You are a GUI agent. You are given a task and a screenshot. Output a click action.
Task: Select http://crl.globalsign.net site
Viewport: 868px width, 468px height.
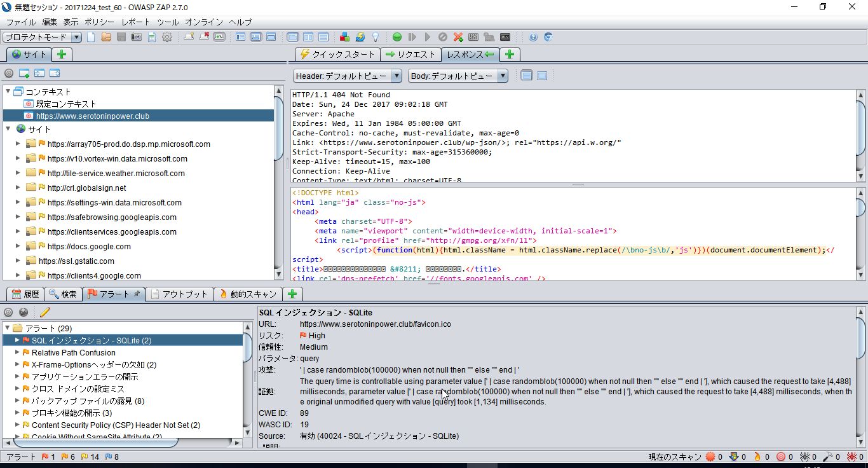click(86, 188)
